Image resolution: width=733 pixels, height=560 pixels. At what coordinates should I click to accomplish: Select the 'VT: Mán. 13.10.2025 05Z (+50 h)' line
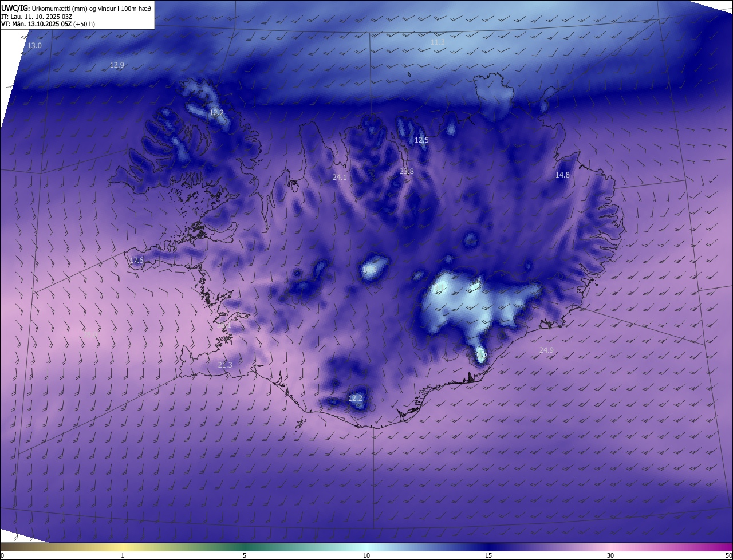(48, 24)
